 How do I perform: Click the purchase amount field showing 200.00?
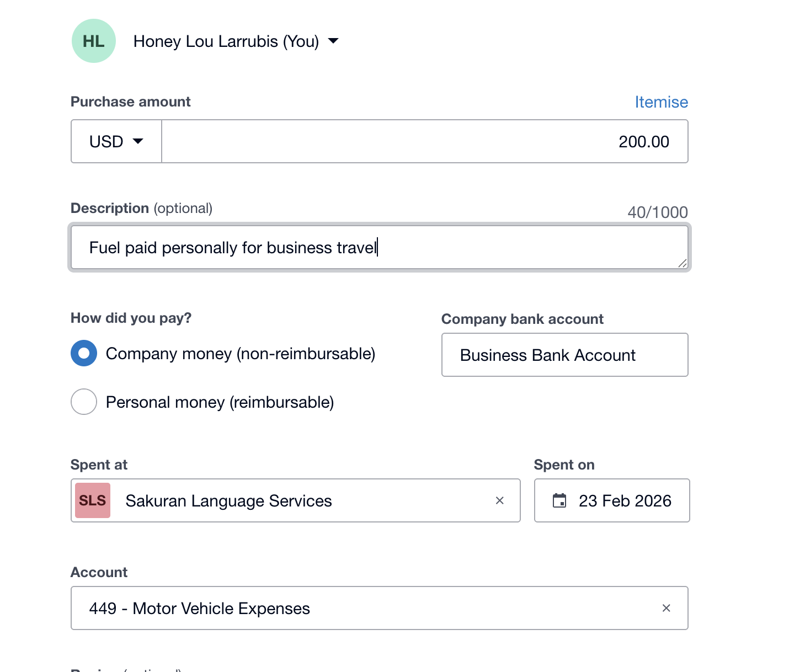click(x=425, y=141)
